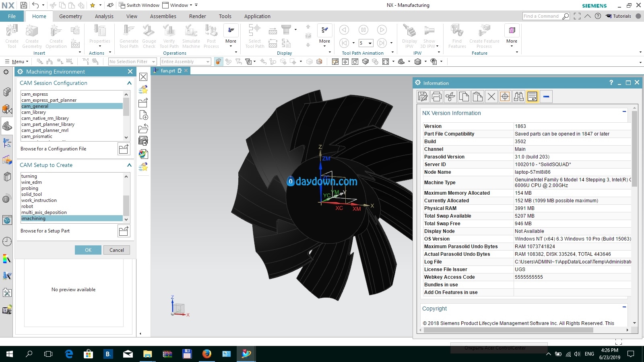Click the Print icon in Information window

coord(437,97)
